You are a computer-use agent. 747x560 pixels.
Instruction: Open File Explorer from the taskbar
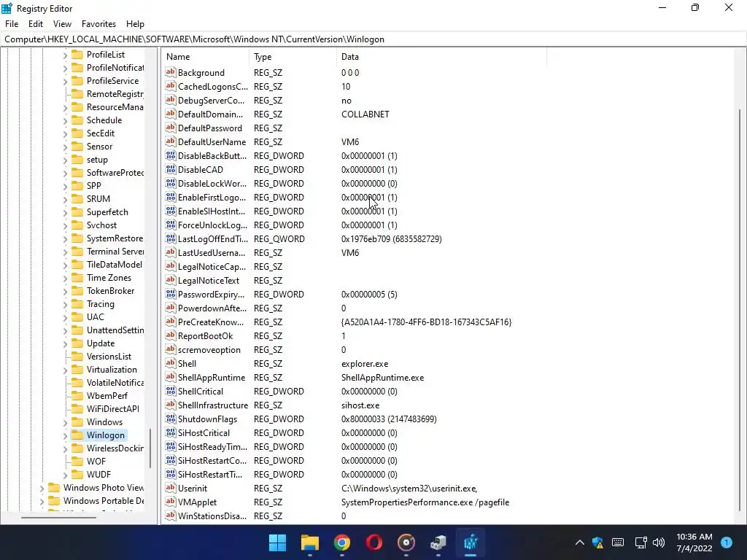[x=309, y=542]
